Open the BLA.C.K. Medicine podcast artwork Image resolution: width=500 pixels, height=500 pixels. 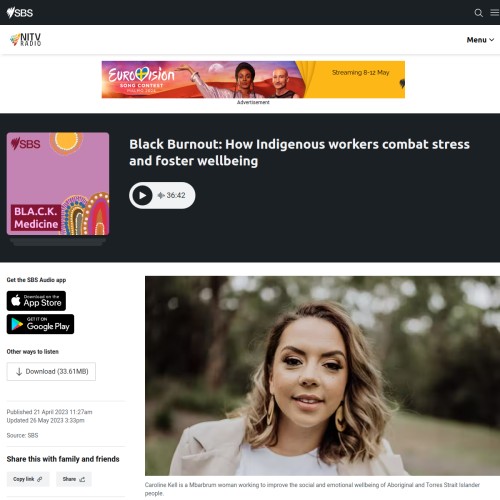[x=58, y=184]
